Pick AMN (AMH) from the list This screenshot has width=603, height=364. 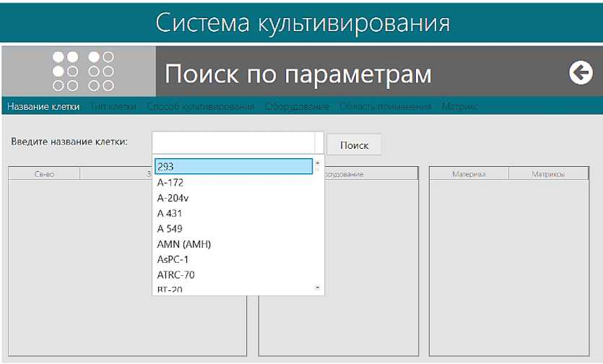[234, 244]
